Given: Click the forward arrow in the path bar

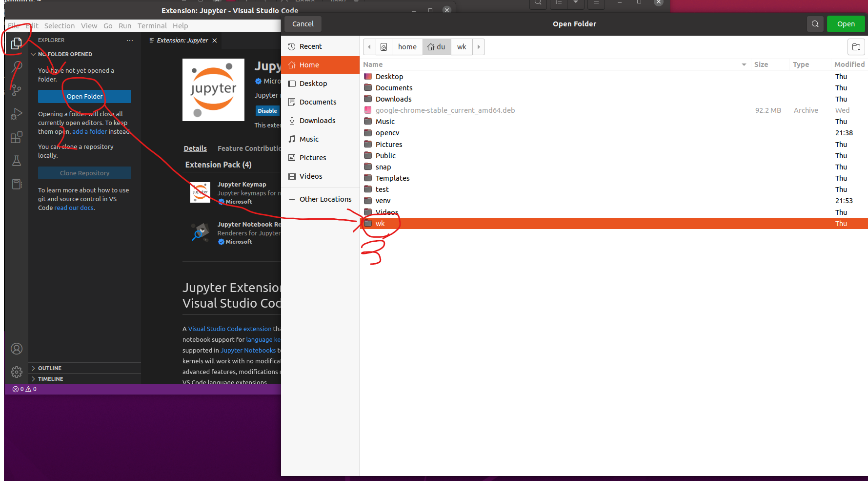Looking at the screenshot, I should (x=479, y=47).
